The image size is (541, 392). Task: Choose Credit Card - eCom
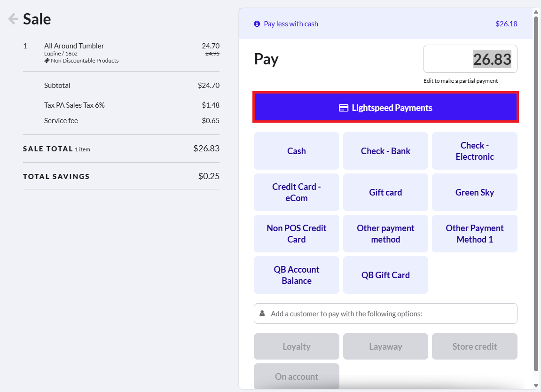(297, 192)
